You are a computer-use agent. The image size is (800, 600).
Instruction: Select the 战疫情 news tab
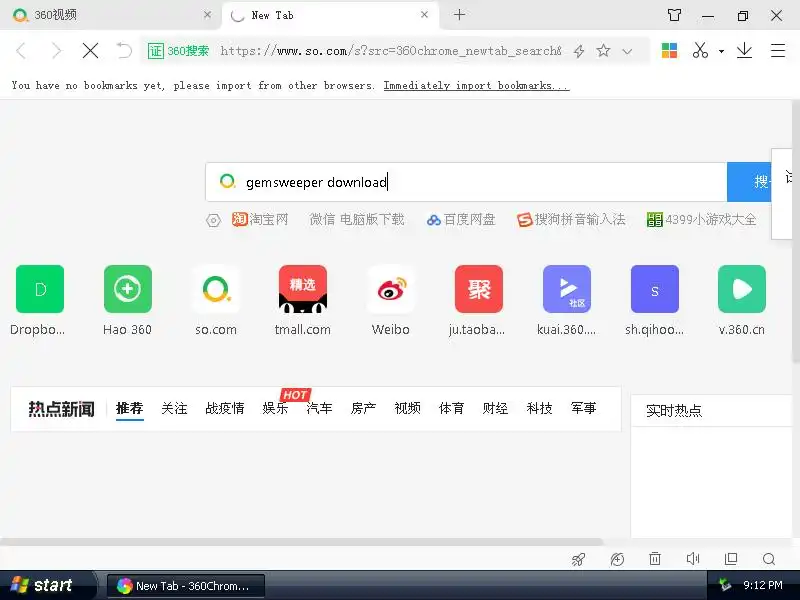click(224, 408)
